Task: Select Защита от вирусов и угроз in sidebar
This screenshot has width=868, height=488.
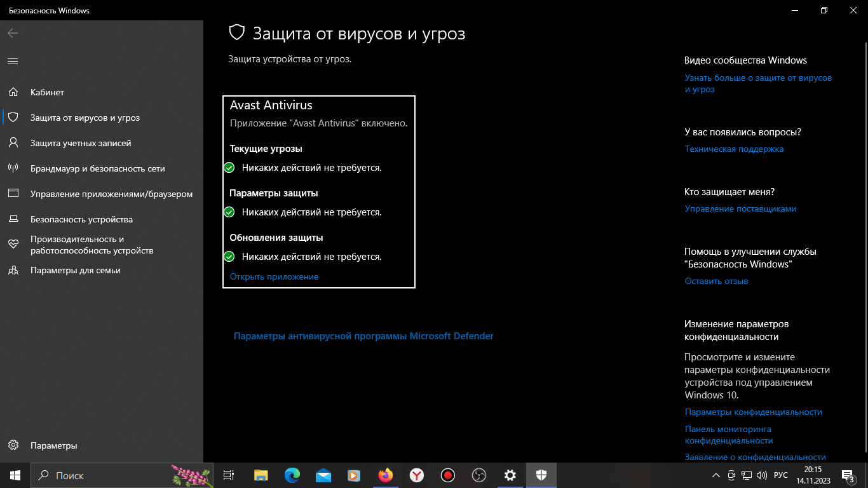Action: [102, 118]
